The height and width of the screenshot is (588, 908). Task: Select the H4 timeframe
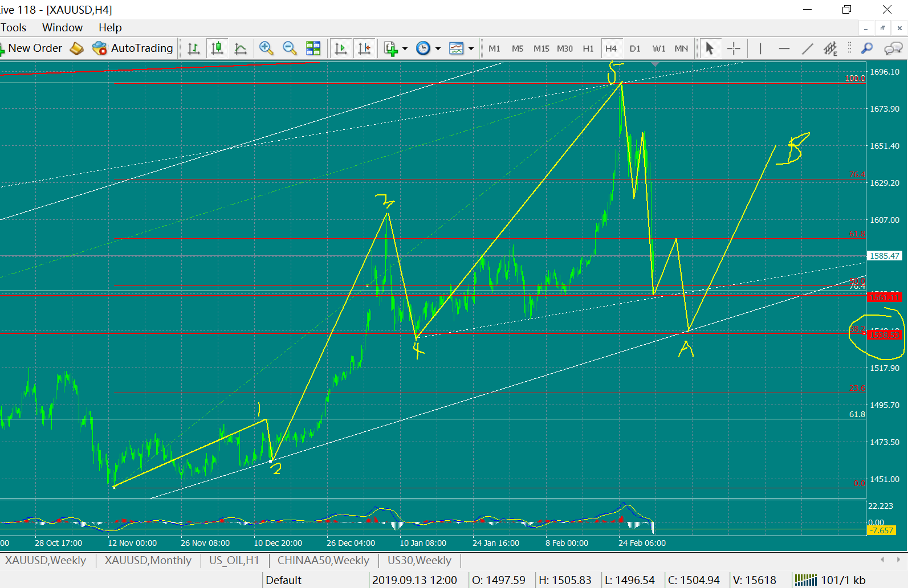pyautogui.click(x=611, y=48)
